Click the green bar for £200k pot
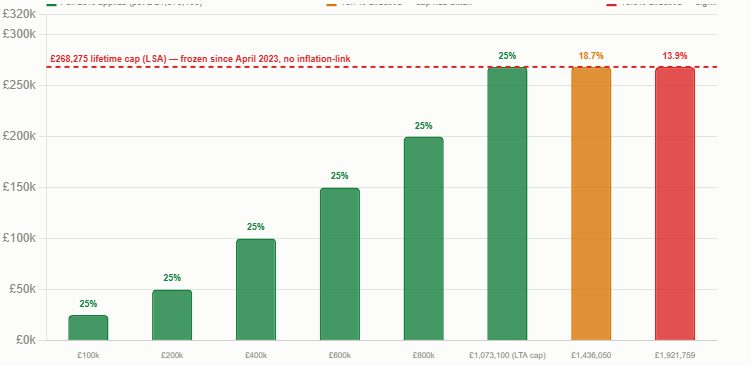The image size is (751, 366). tap(172, 315)
